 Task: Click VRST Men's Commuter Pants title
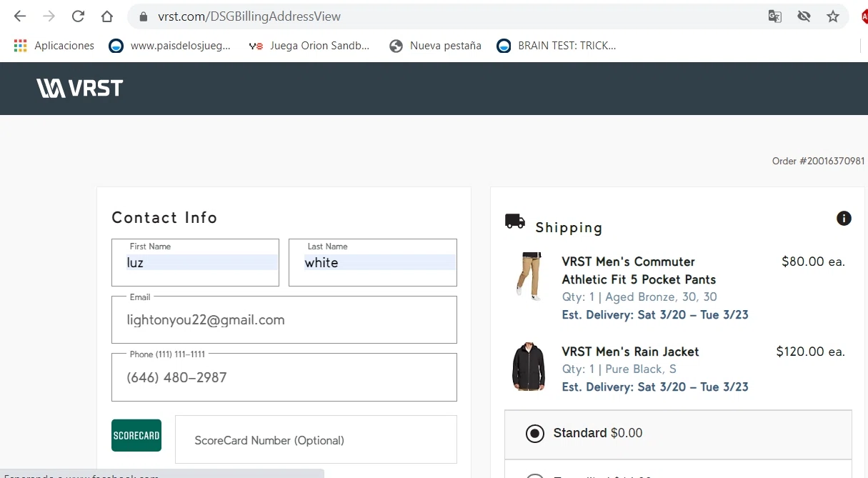(x=639, y=270)
